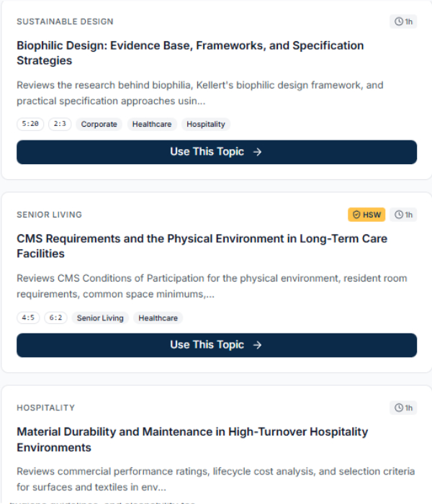Select the Hospitality tag chip
The width and height of the screenshot is (432, 504).
pos(206,125)
